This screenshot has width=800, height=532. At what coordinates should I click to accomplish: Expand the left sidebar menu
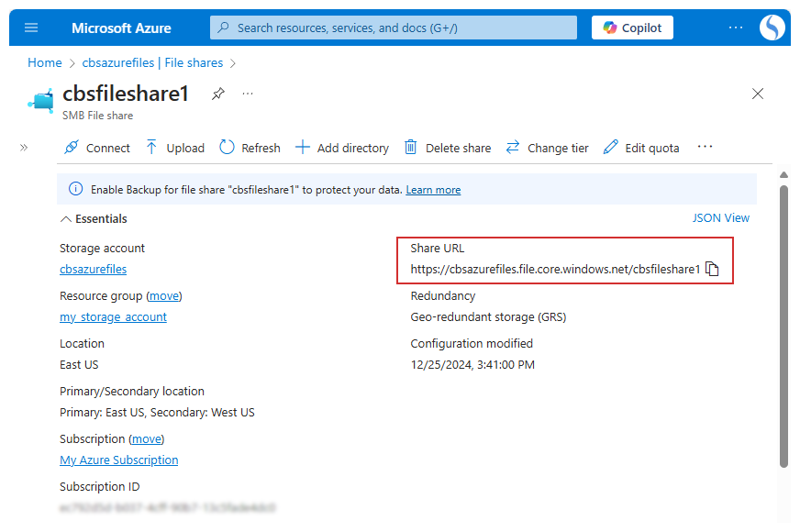(24, 147)
